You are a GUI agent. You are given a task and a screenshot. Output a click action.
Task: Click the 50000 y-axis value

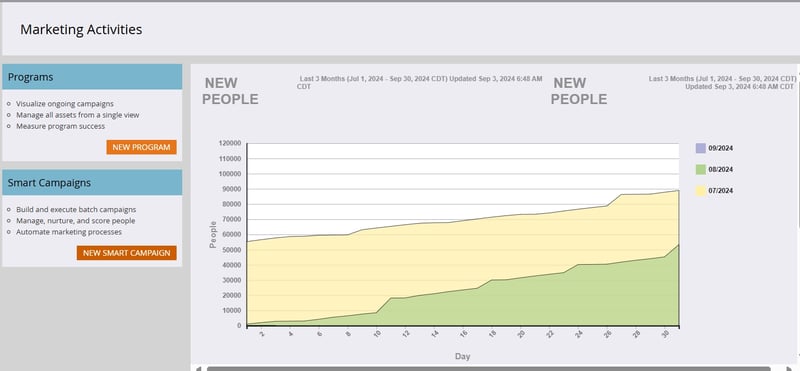coord(231,250)
